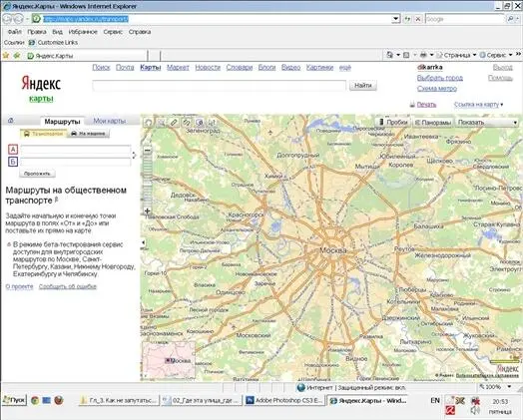Viewport: 523px width, 420px height.
Task: Click the Favorites star icon
Action: click(6, 55)
